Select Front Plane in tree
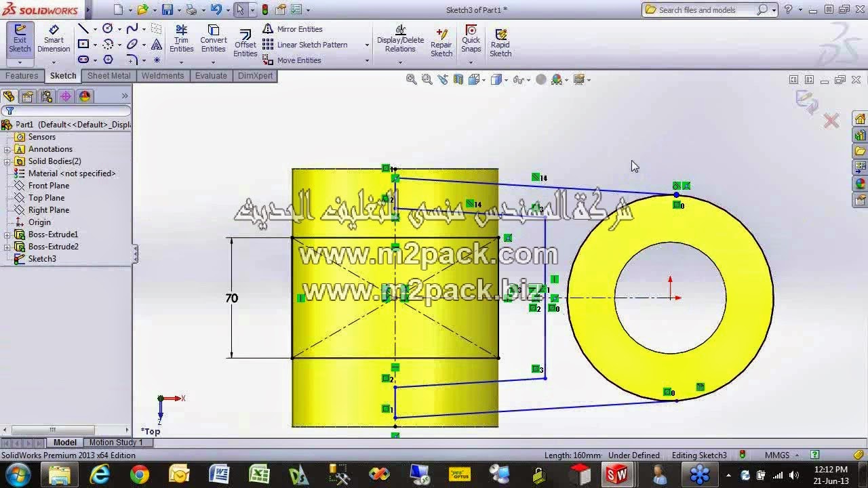The height and width of the screenshot is (488, 868). tap(48, 186)
